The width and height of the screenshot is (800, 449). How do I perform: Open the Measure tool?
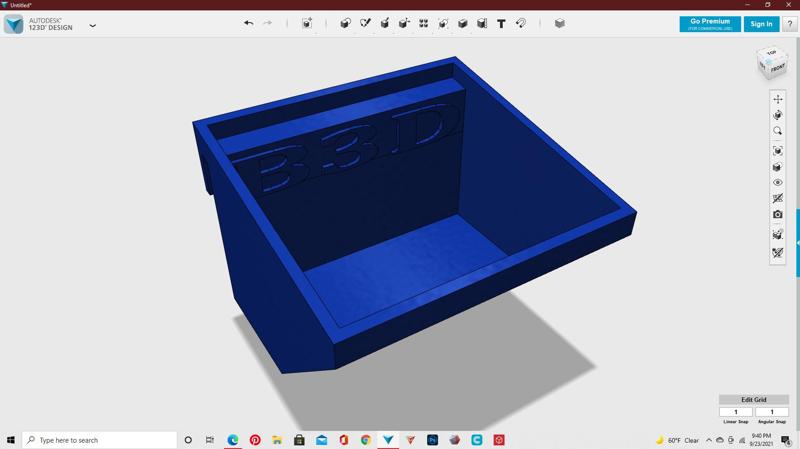point(482,23)
